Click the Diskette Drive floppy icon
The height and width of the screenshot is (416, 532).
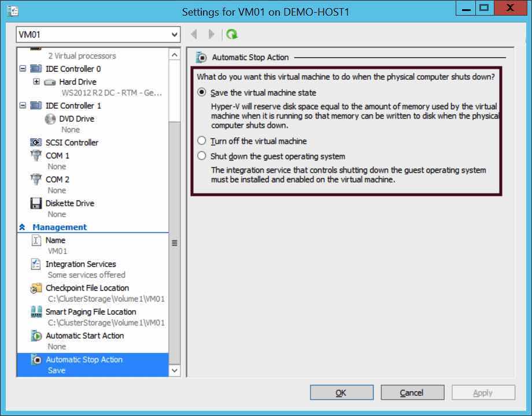tap(36, 203)
